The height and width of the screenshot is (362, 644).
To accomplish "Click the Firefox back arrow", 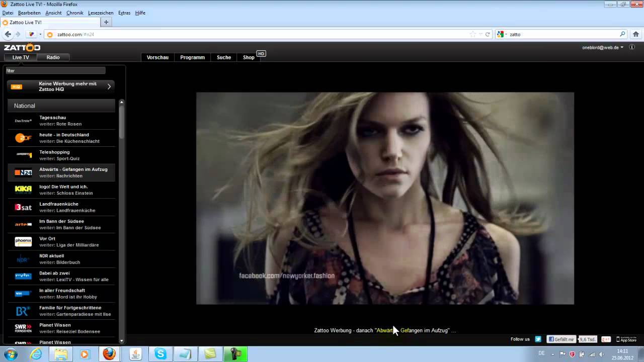I will coord(8,34).
